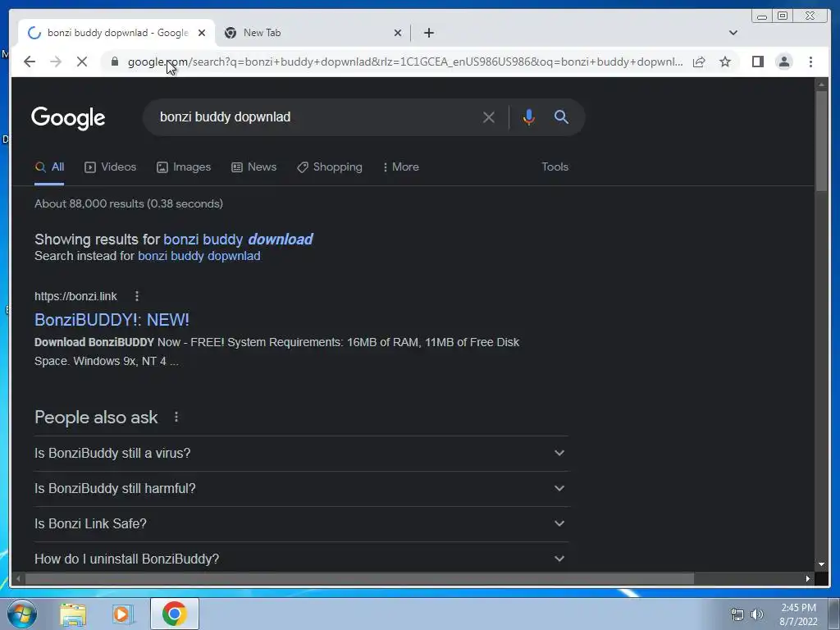
Task: Search instead for bonzi buddy dopwnlad
Action: click(x=199, y=256)
